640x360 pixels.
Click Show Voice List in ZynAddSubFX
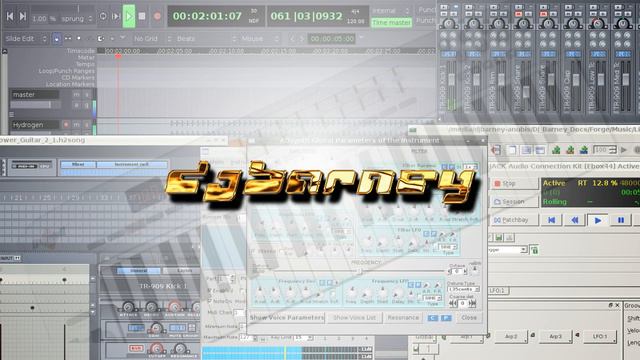pyautogui.click(x=354, y=318)
